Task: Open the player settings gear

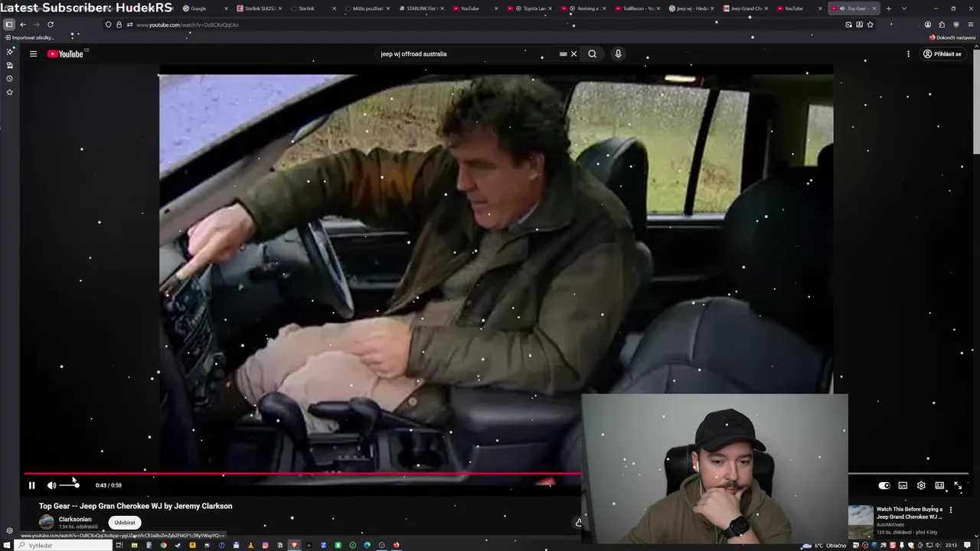Action: [x=921, y=485]
